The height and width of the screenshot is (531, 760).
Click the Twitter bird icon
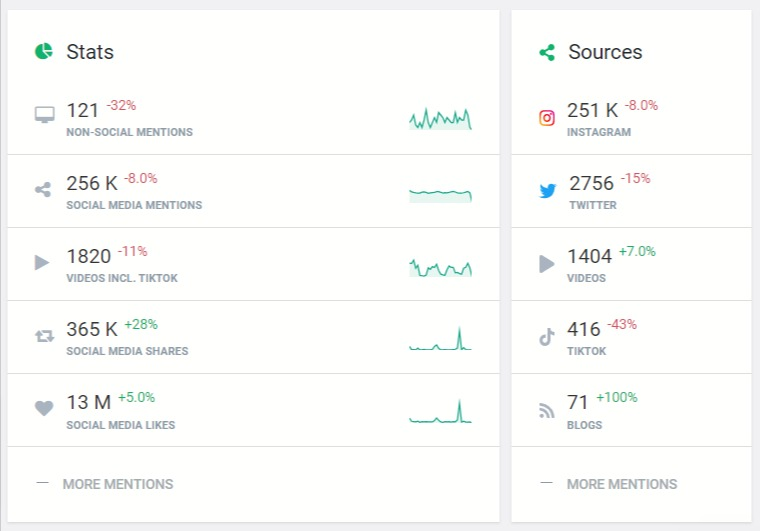point(548,190)
